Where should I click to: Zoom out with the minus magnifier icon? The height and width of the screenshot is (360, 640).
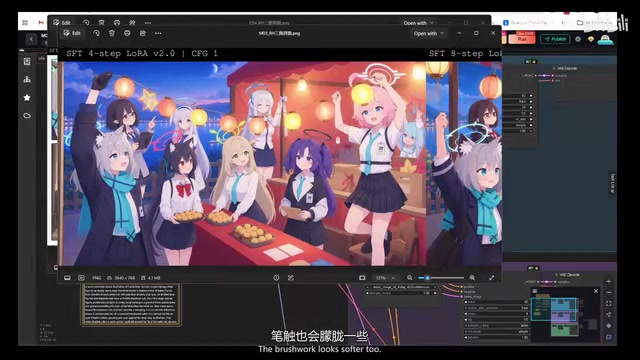410,278
